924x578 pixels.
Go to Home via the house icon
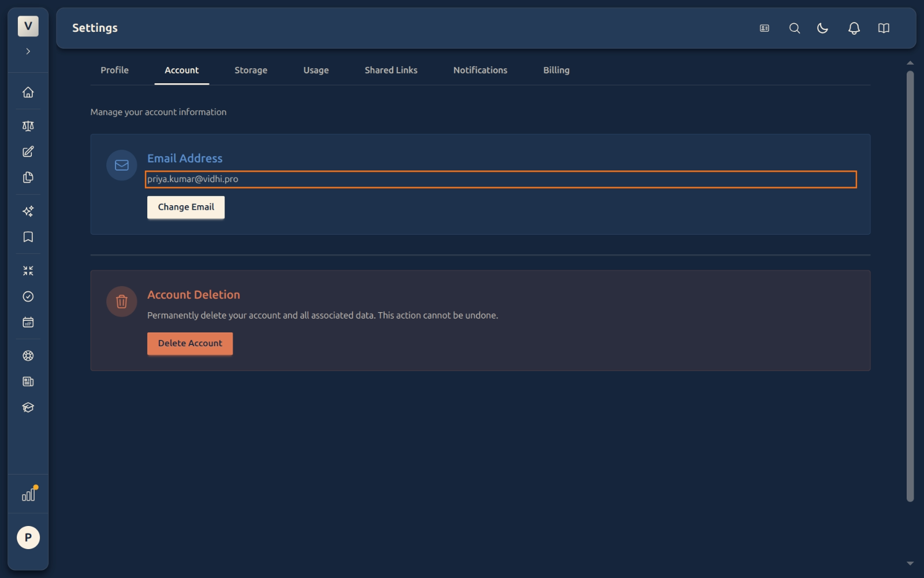click(28, 92)
